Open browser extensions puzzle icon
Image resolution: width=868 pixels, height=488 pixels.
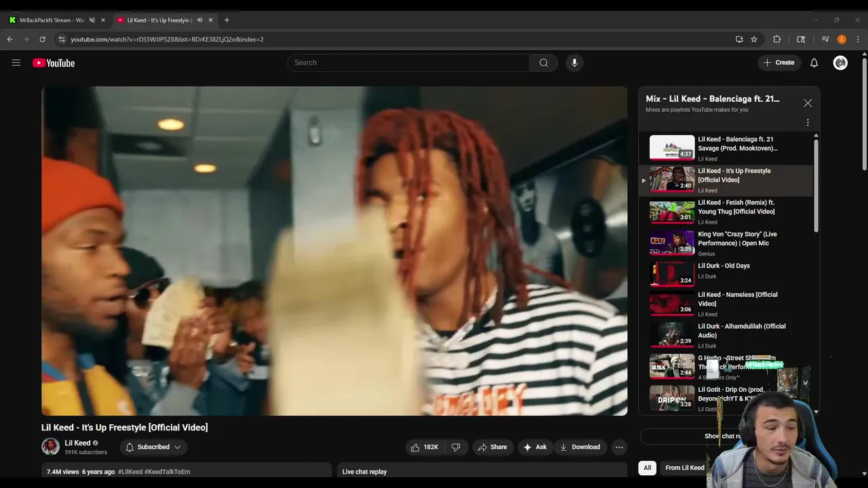(777, 39)
